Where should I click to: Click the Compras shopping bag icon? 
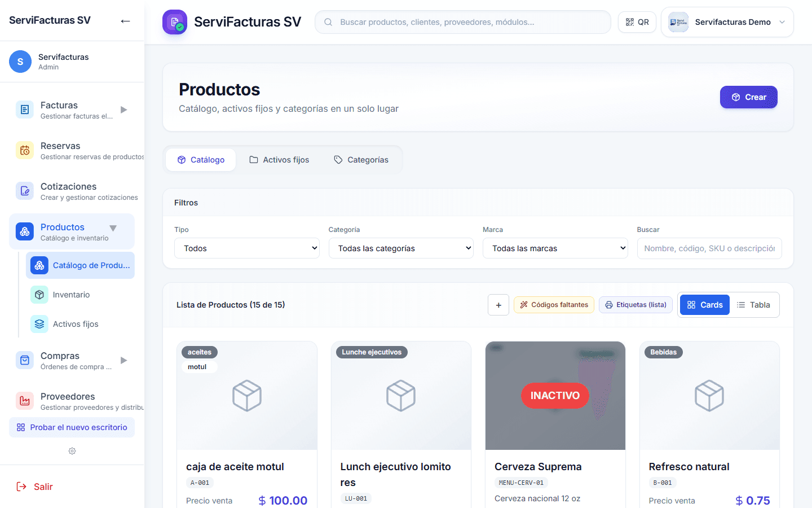(x=25, y=360)
